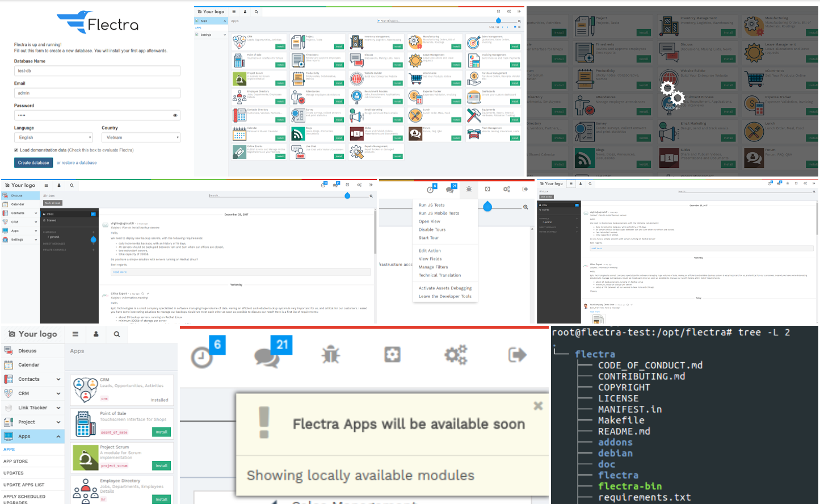Expand Settings chevron in the Discuss inbox panel sidebar
820x504 pixels.
36,240
